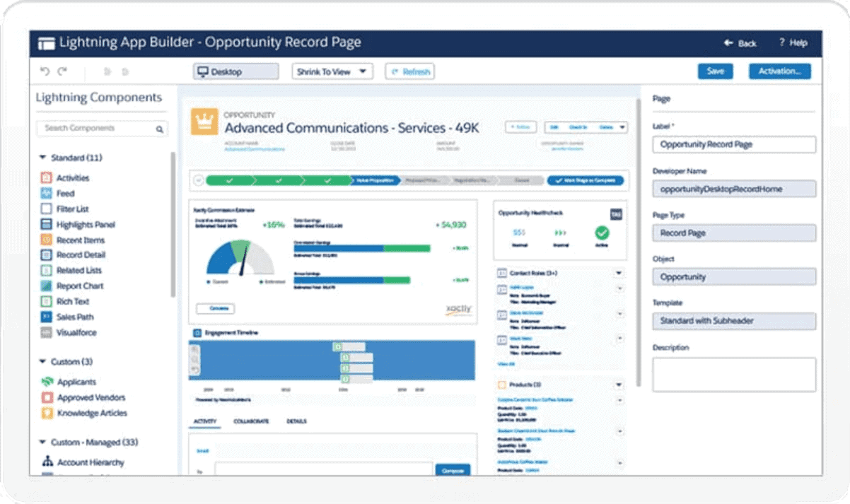Select the Report Chart component icon
The image size is (850, 504).
coord(47,286)
